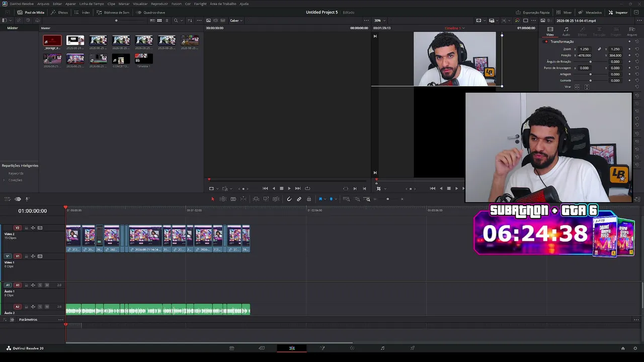The image size is (644, 362).
Task: Open media pool sort options
Action: point(190,21)
